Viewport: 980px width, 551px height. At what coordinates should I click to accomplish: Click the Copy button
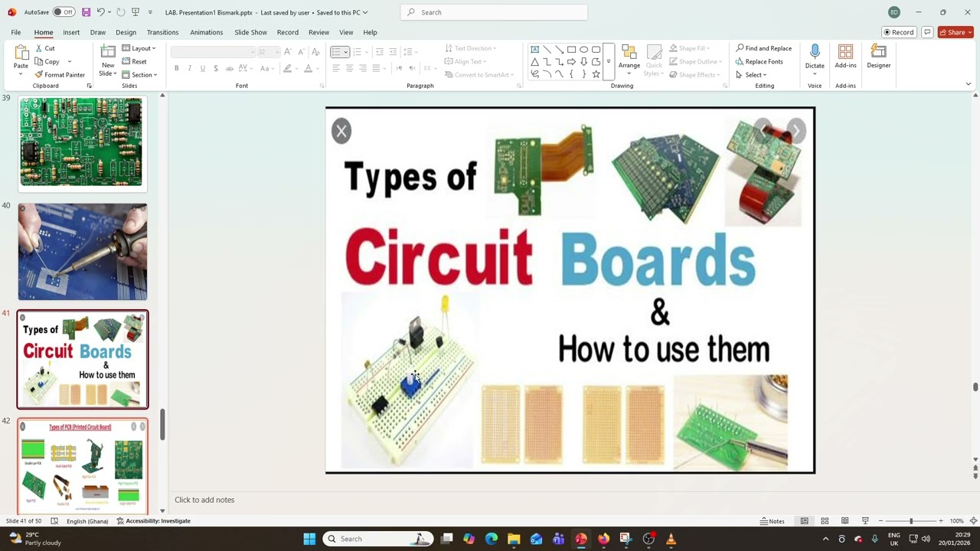(47, 61)
